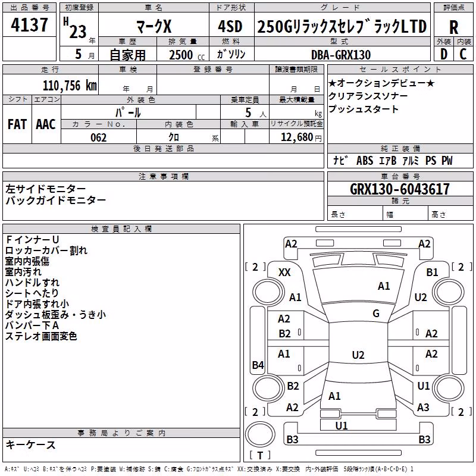Click B4 mark on left side sill

click(258, 365)
